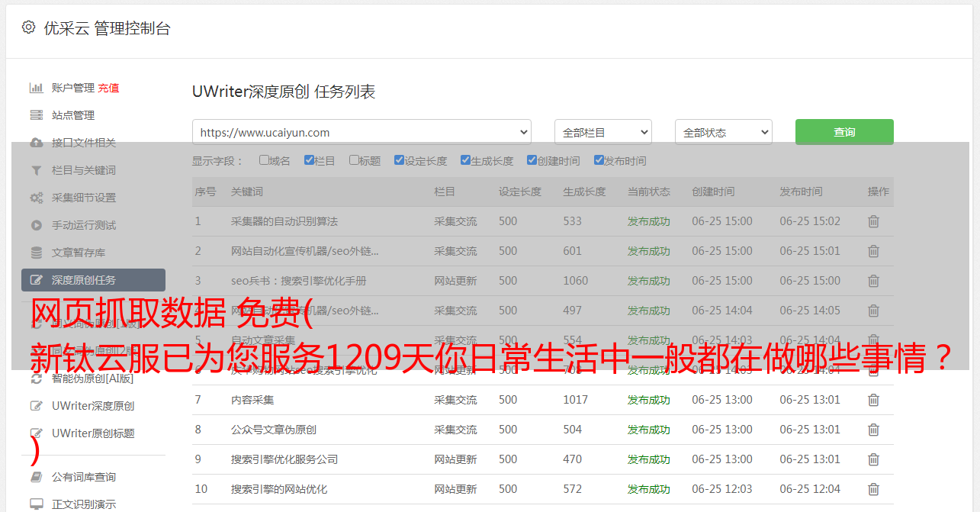Toggle the 标题 display field checkbox

point(354,160)
